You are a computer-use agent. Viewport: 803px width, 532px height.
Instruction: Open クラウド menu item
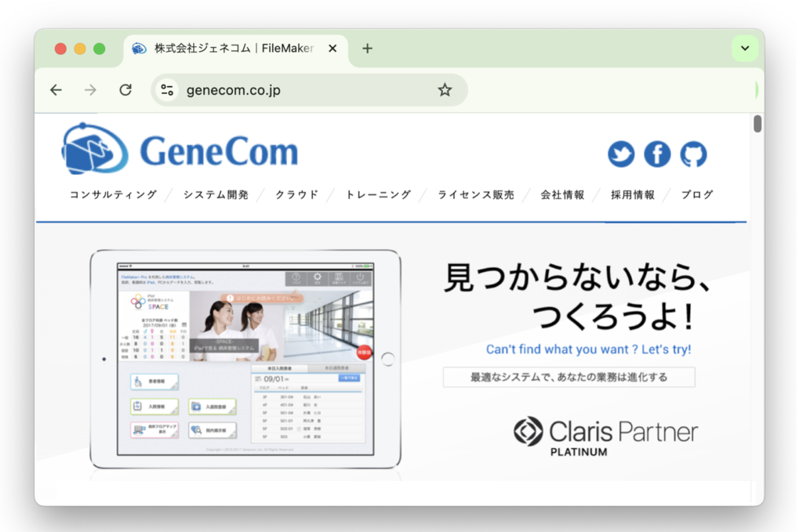coord(297,195)
